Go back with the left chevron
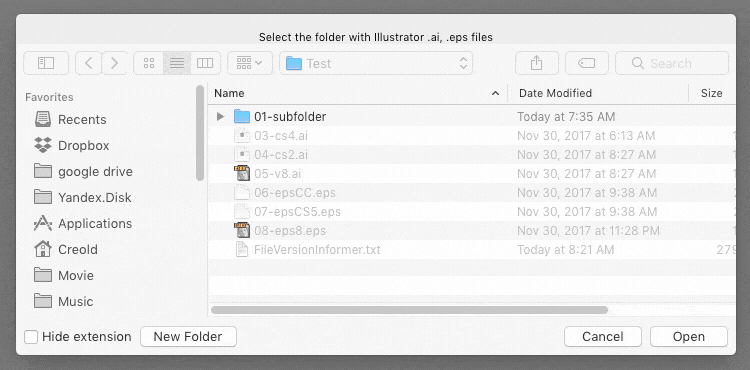Image resolution: width=750 pixels, height=370 pixels. pos(89,63)
